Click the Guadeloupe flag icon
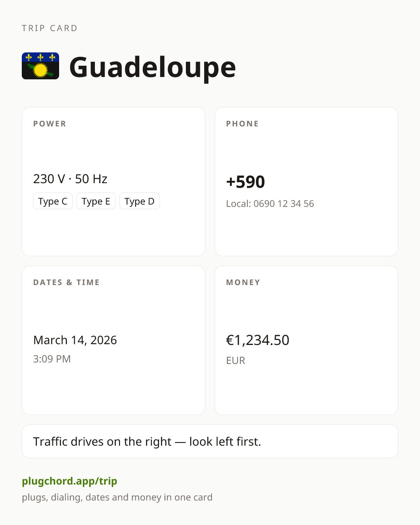Viewport: 420px width, 525px height. click(40, 66)
